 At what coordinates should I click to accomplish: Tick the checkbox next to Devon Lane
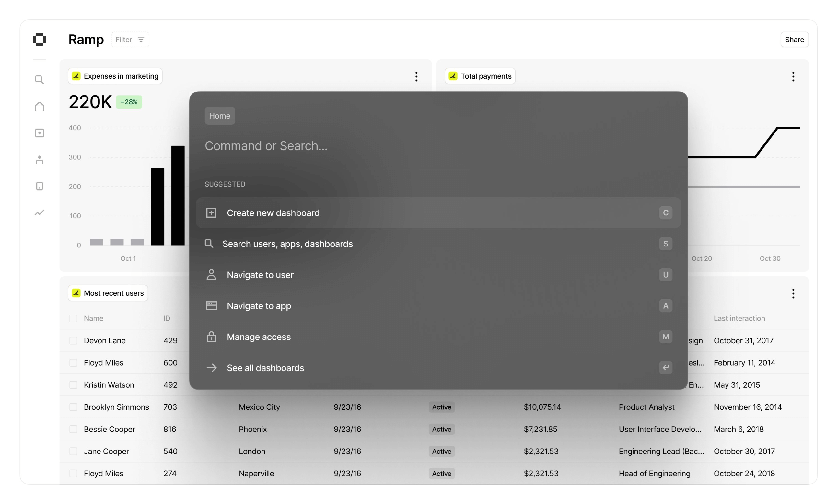pos(73,340)
